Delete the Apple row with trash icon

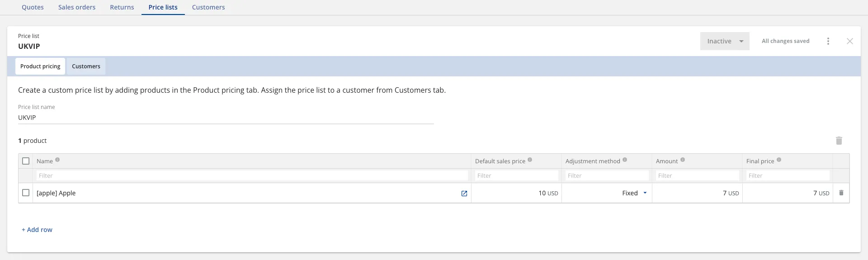point(841,193)
